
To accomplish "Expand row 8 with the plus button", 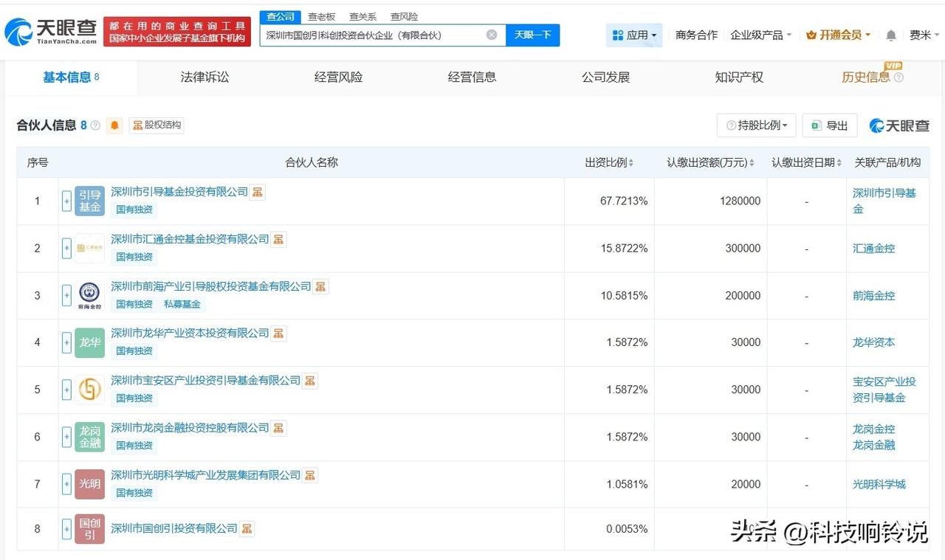I will 66,529.
